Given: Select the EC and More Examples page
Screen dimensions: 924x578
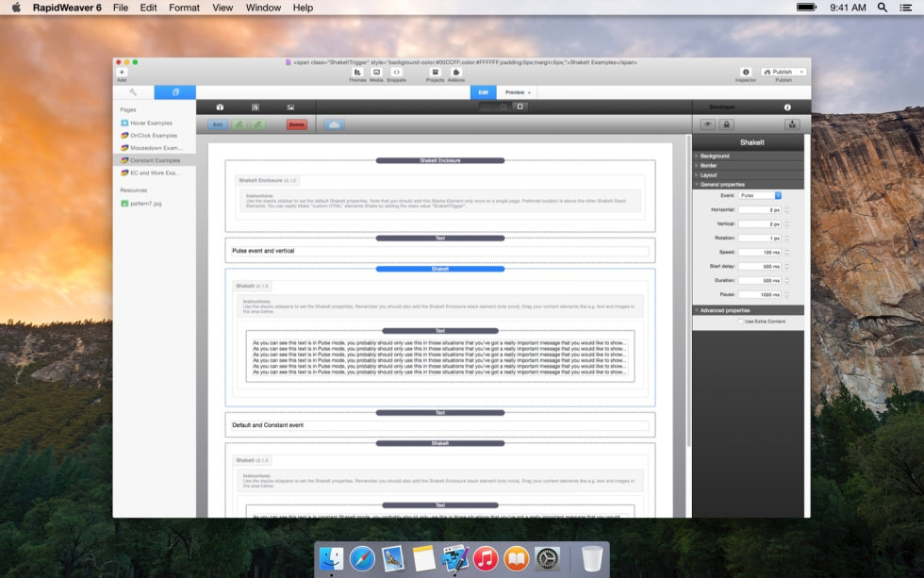Looking at the screenshot, I should point(155,173).
